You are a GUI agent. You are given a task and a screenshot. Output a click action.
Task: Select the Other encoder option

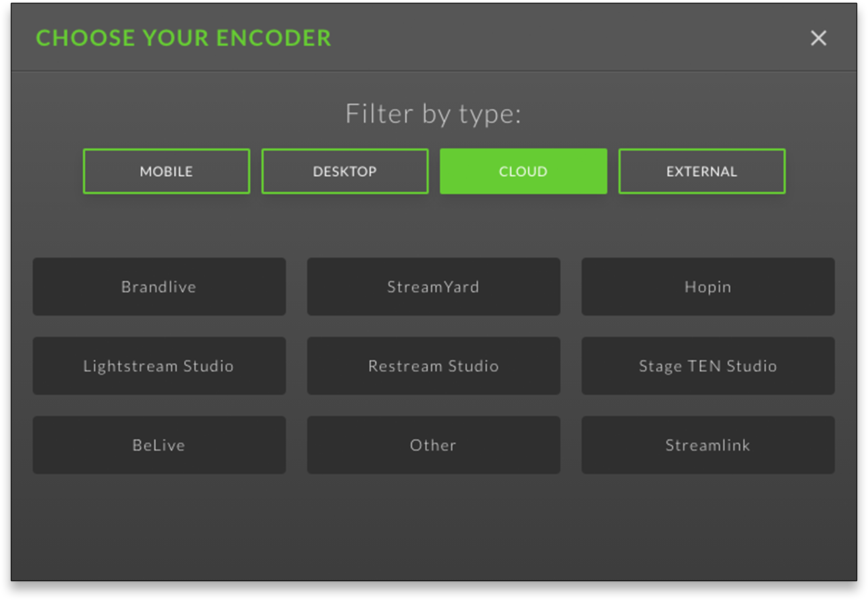434,445
